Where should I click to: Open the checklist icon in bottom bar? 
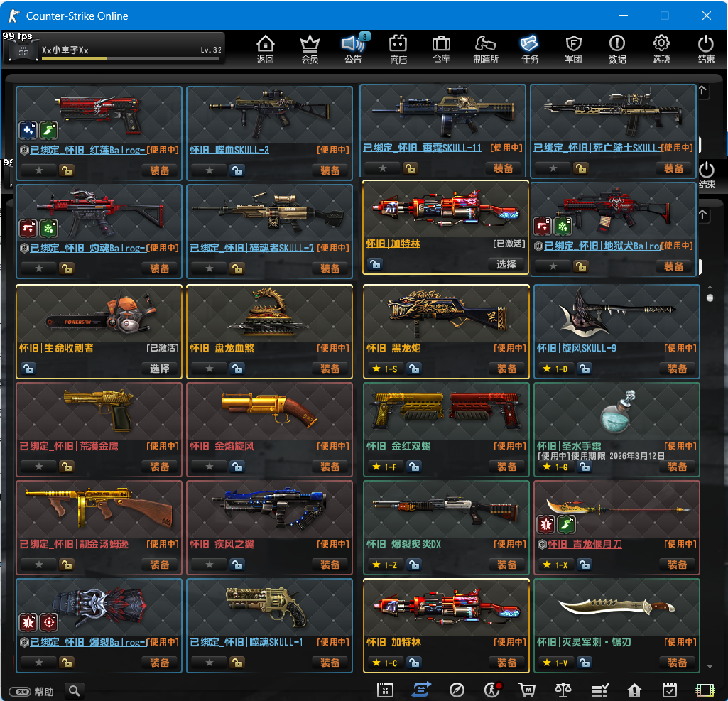599,690
